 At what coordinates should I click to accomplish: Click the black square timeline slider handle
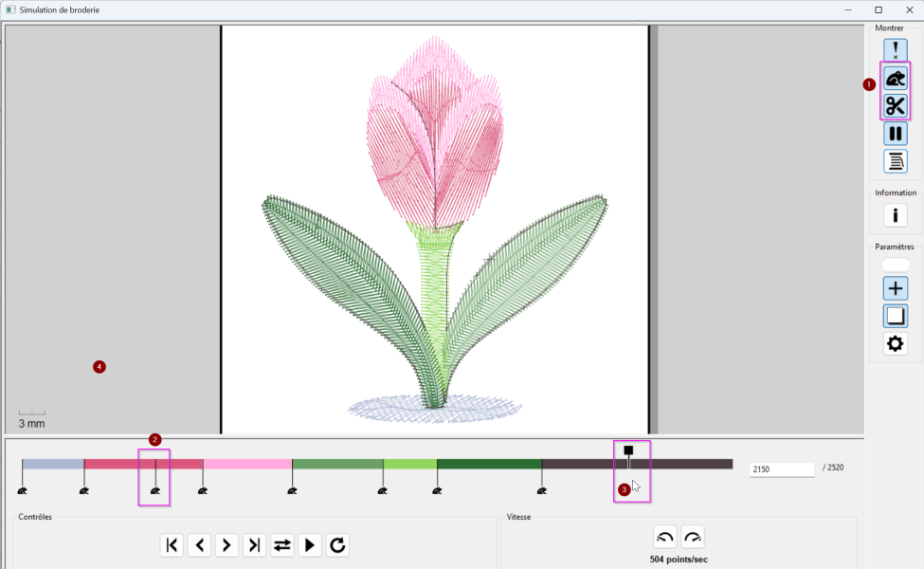(628, 450)
